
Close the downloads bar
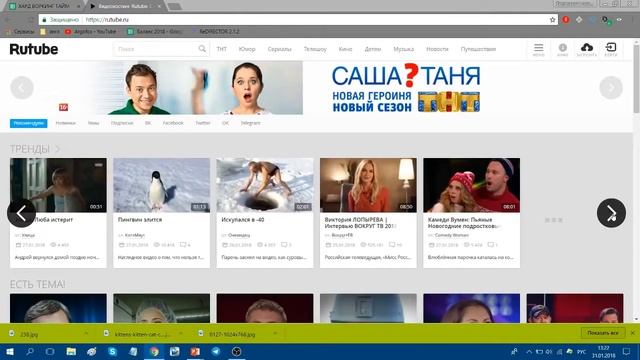[x=633, y=333]
